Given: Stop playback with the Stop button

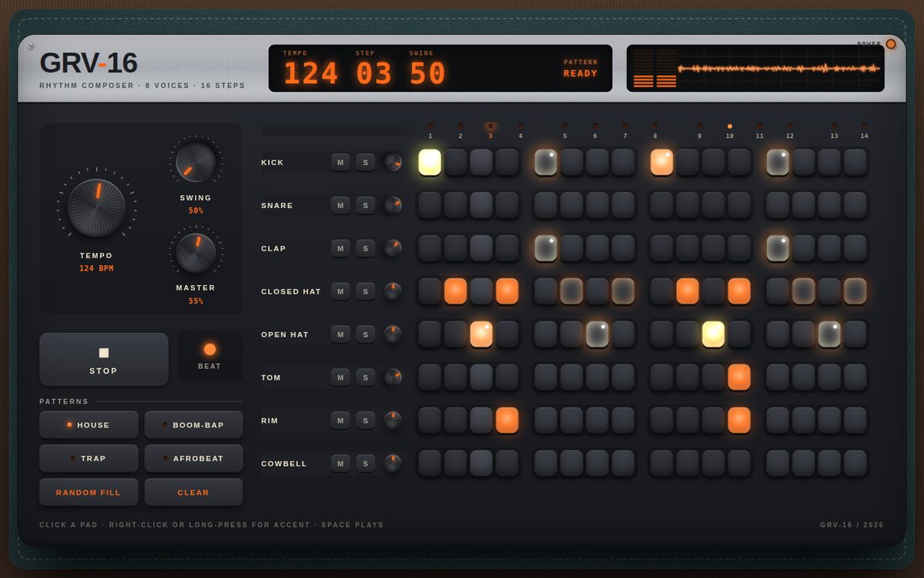Looking at the screenshot, I should 104,359.
